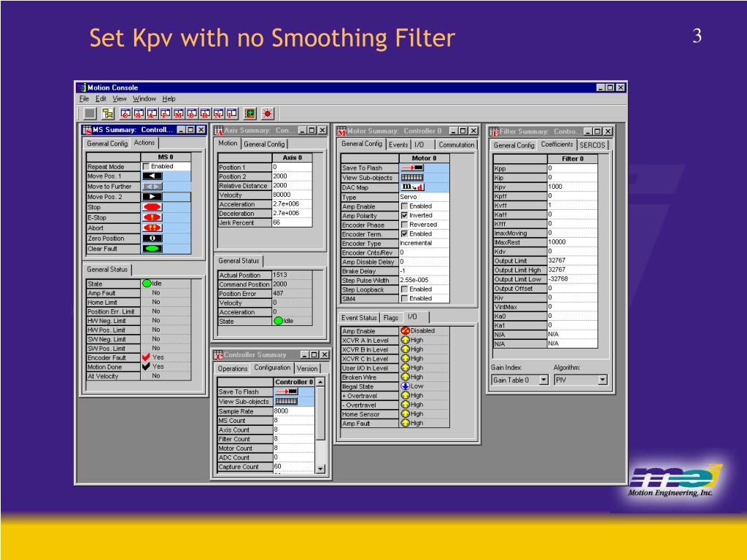Open Motion Supervisor summary icon (S)

[139, 113]
